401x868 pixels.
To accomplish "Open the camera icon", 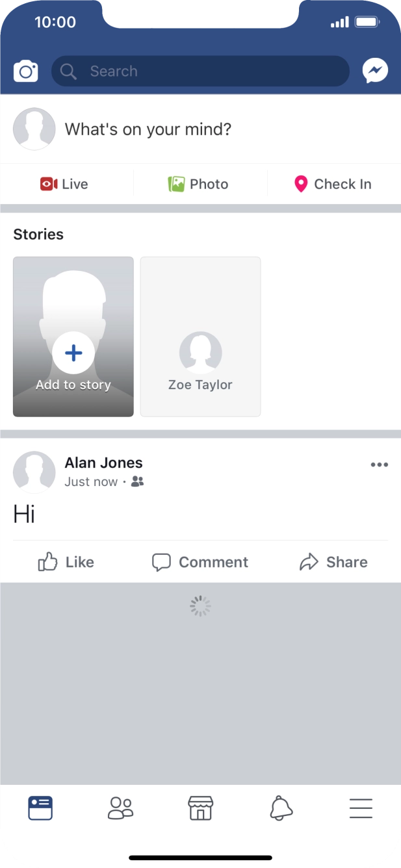I will tap(25, 71).
